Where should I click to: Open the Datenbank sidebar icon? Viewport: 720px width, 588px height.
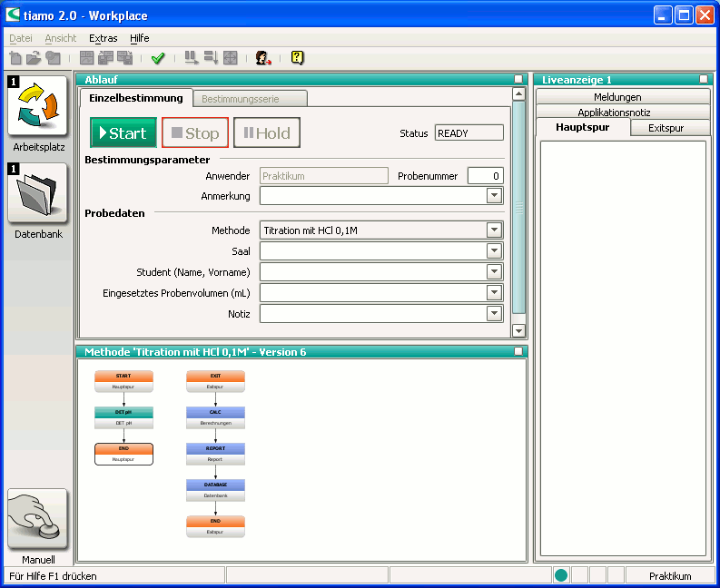pyautogui.click(x=38, y=193)
